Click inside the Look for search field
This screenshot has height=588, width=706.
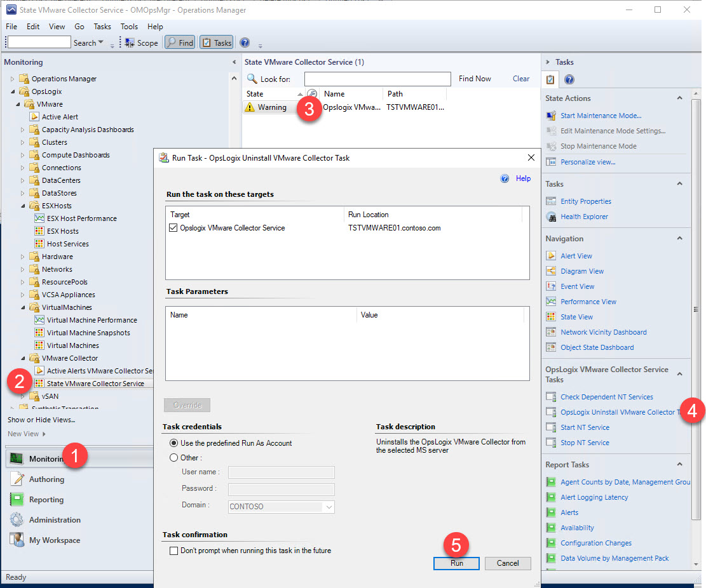377,78
